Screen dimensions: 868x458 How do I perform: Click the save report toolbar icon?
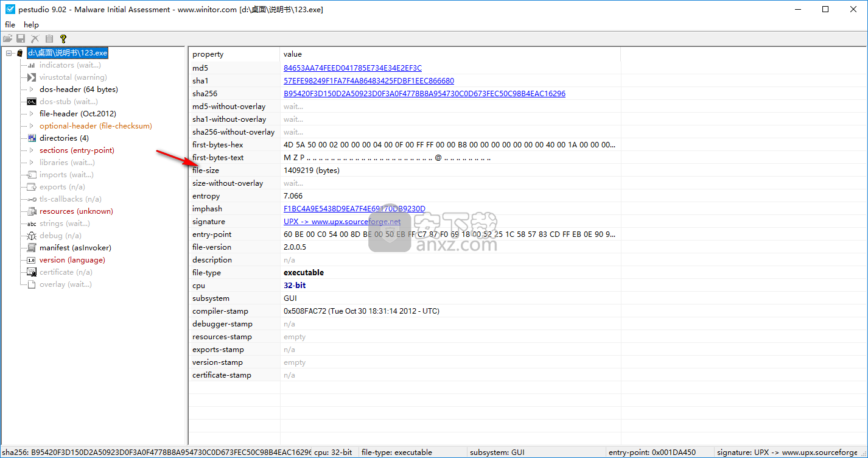[21, 38]
